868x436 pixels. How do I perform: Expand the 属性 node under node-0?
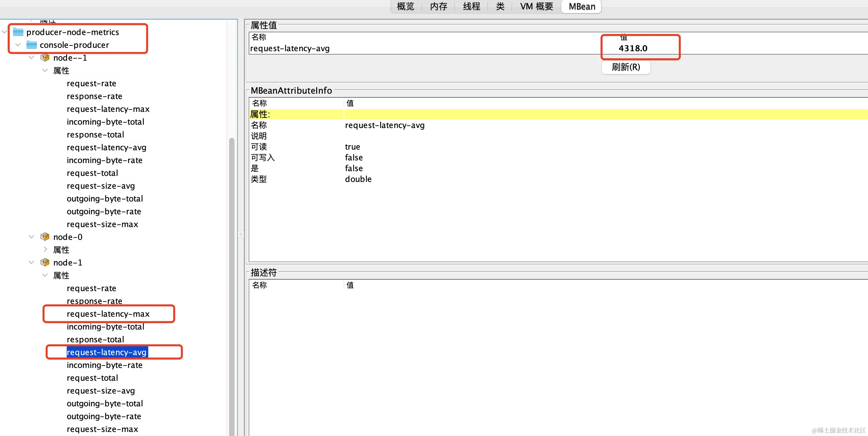point(45,249)
